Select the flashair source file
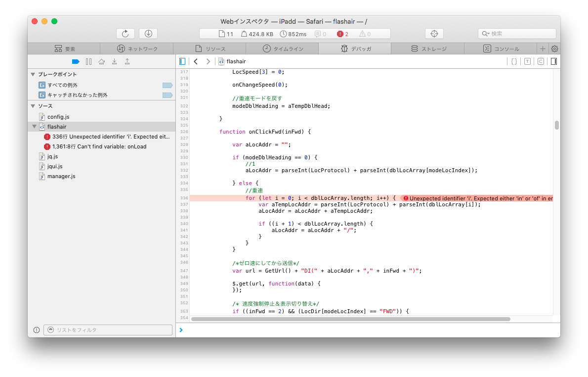Viewport: 588px width, 377px height. click(102, 127)
